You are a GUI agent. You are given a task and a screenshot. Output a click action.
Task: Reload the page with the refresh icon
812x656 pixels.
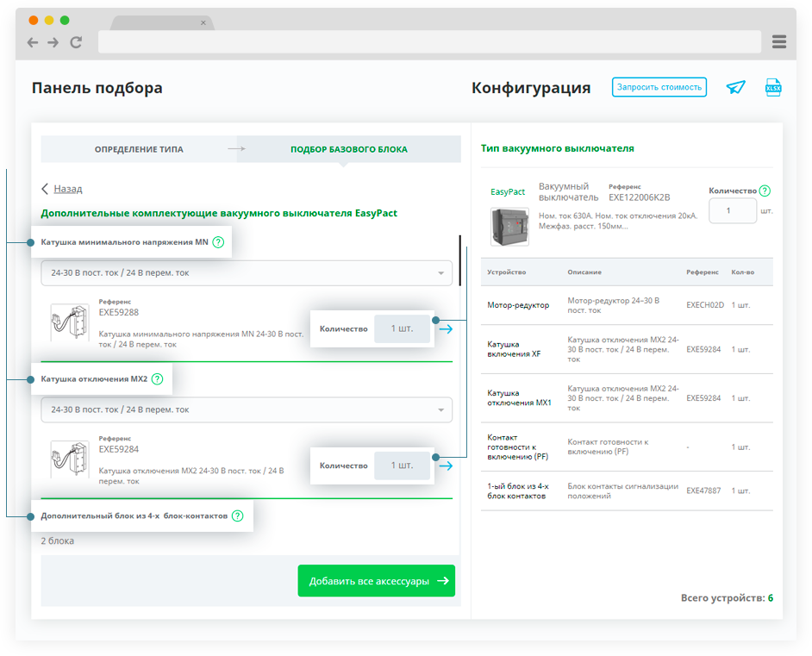coord(76,42)
